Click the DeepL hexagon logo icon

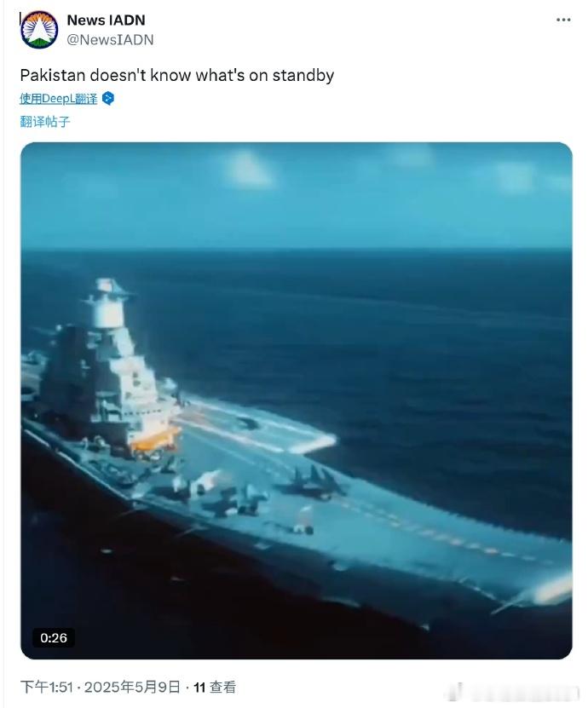(108, 99)
